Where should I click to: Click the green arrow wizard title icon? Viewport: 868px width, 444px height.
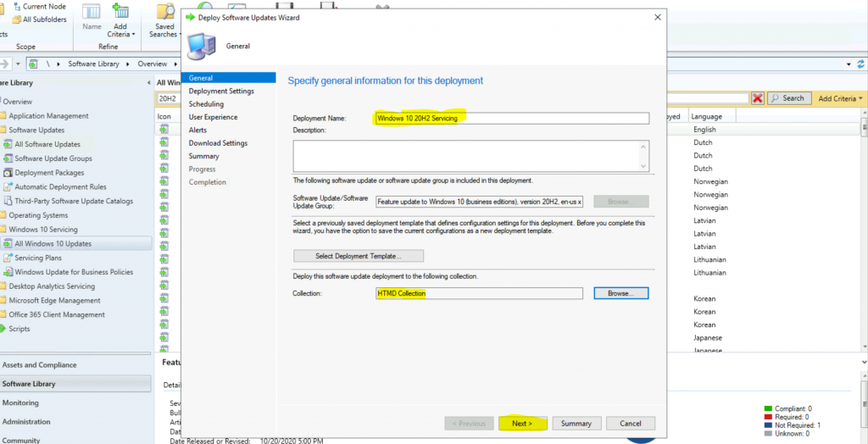click(191, 17)
